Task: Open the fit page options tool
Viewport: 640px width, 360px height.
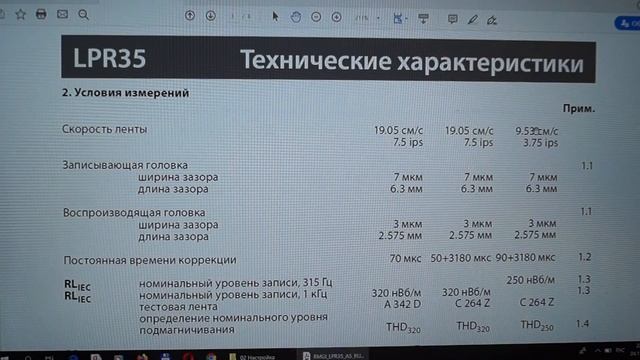Action: click(x=399, y=18)
